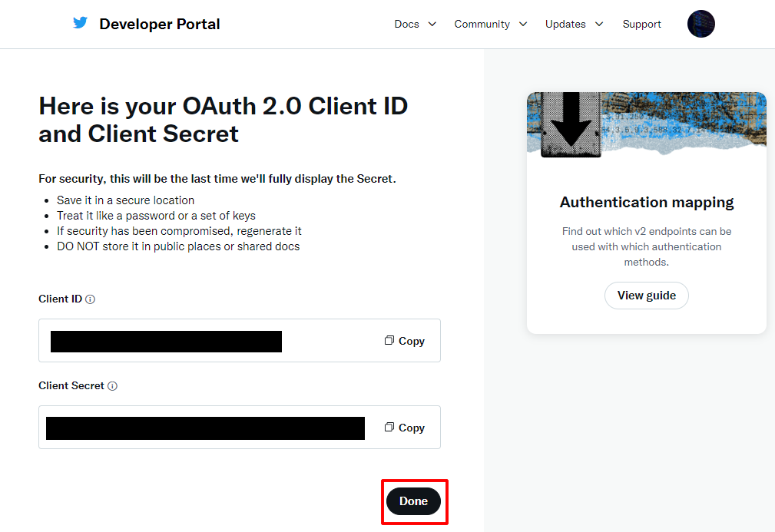
Task: Copy the Client Secret value
Action: [x=404, y=428]
